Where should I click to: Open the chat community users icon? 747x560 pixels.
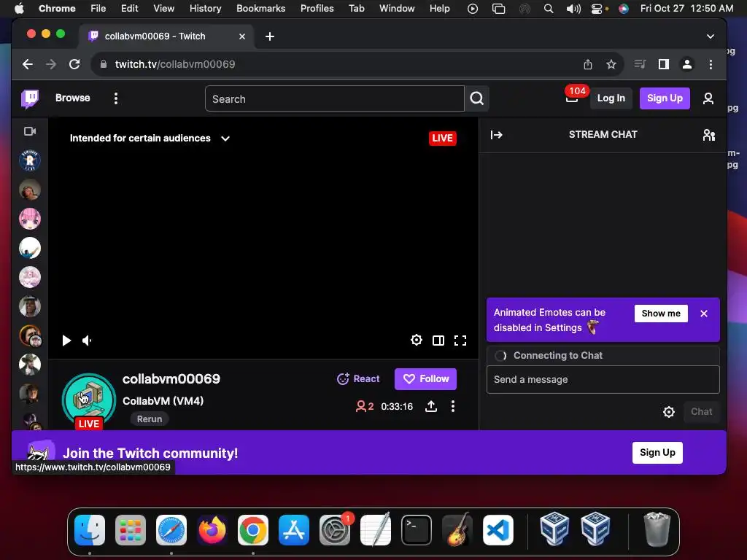point(708,135)
